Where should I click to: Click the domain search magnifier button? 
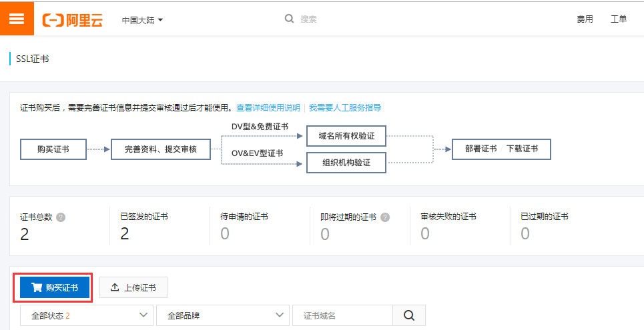(x=409, y=315)
